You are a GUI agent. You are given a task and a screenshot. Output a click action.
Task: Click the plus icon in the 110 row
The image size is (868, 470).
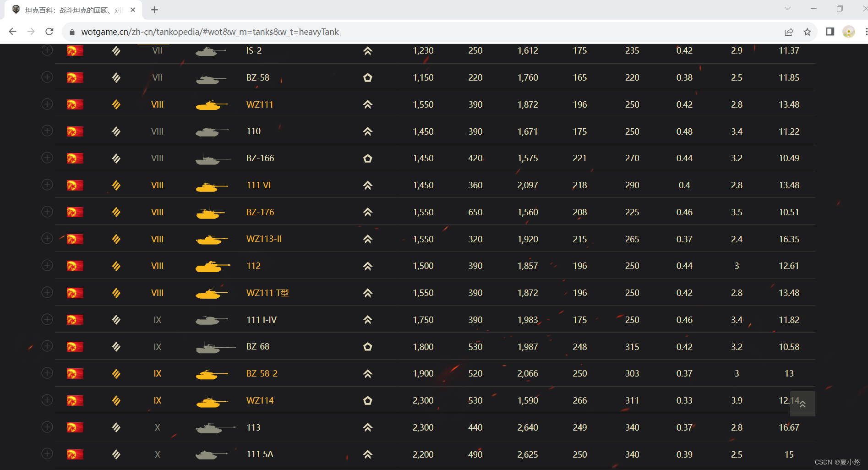click(x=47, y=131)
